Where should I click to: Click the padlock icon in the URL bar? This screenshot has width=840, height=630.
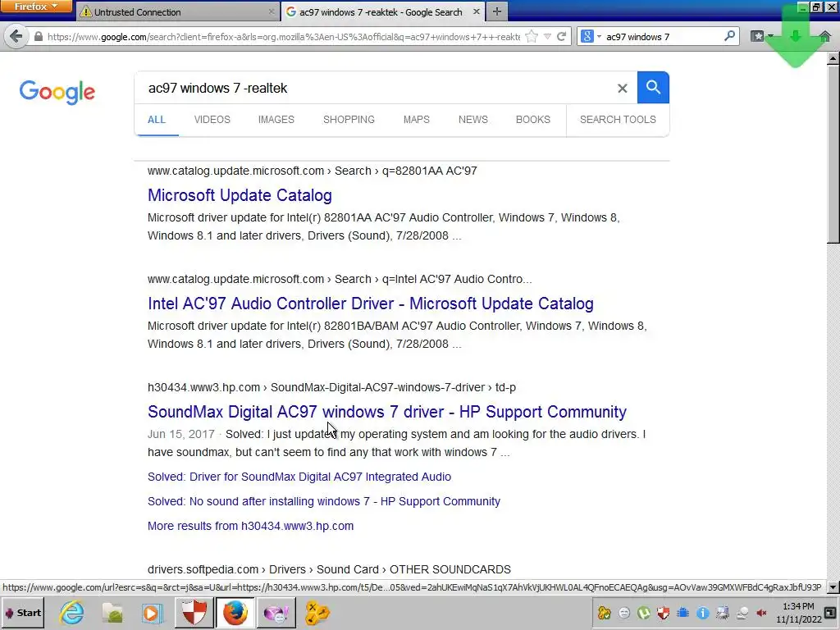(38, 36)
